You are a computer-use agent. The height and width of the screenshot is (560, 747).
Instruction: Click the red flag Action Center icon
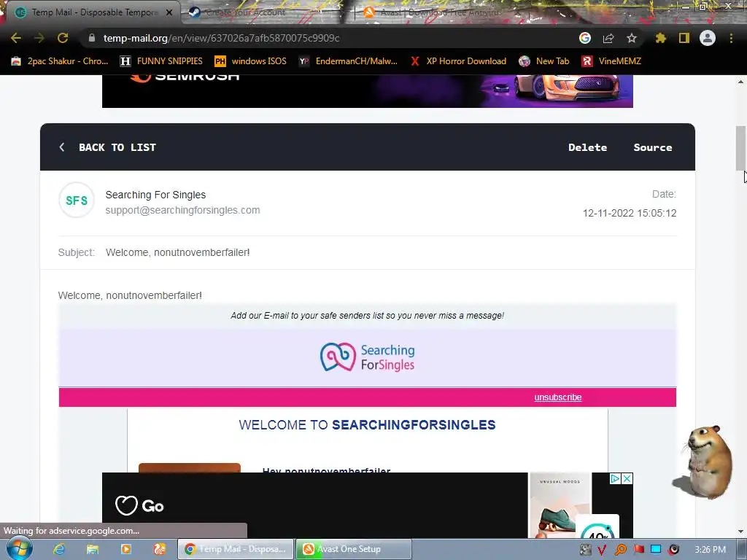tap(638, 550)
